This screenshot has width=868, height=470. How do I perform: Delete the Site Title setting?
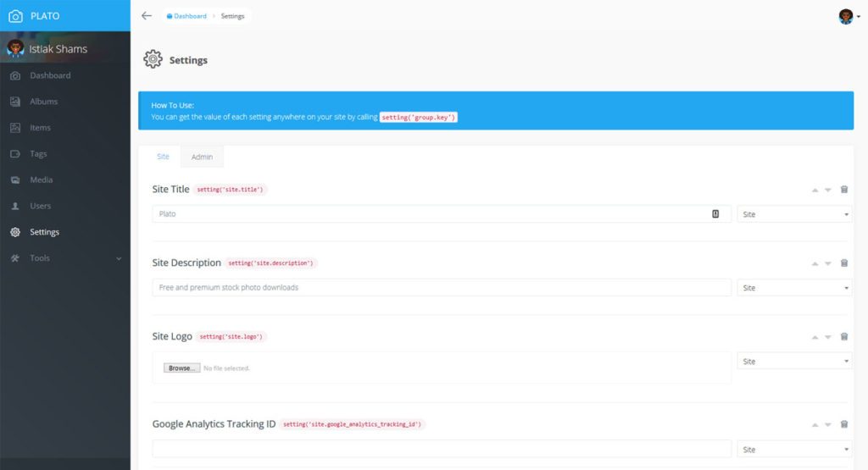pyautogui.click(x=844, y=190)
